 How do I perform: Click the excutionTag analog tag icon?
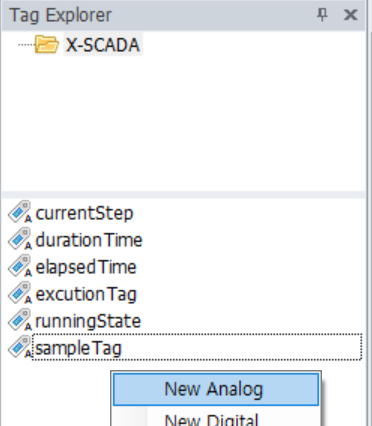(x=20, y=293)
